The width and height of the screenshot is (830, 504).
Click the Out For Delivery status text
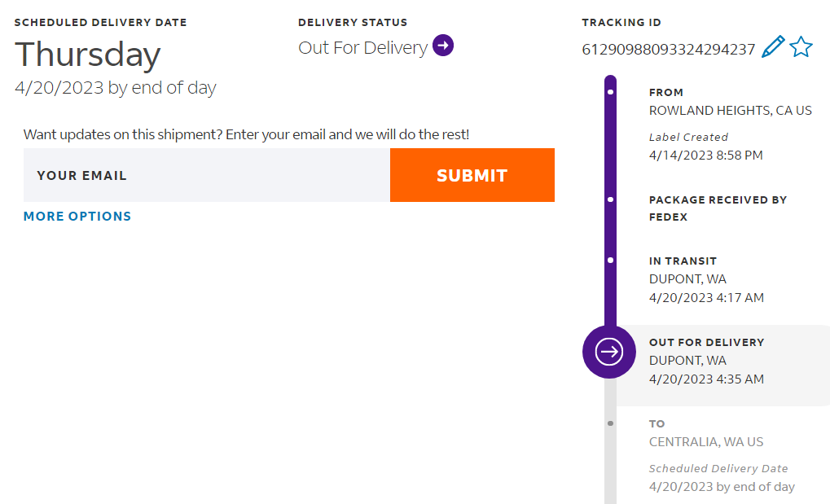pyautogui.click(x=362, y=47)
